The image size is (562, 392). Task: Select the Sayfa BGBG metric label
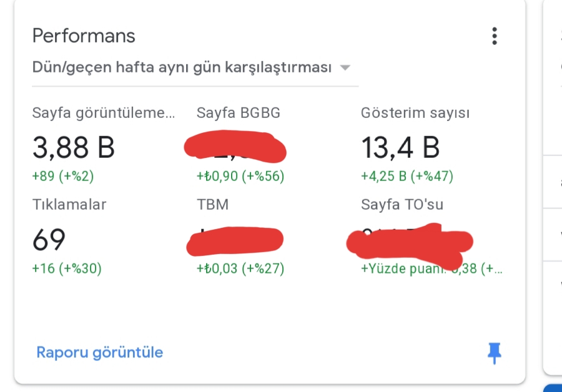tap(239, 113)
